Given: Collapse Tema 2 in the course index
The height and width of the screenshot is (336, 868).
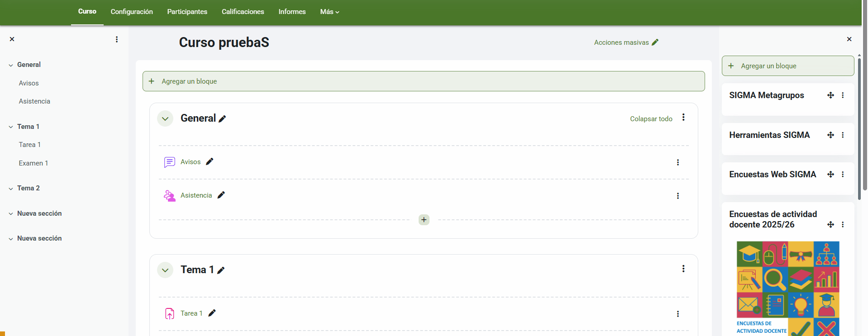Looking at the screenshot, I should [x=11, y=189].
